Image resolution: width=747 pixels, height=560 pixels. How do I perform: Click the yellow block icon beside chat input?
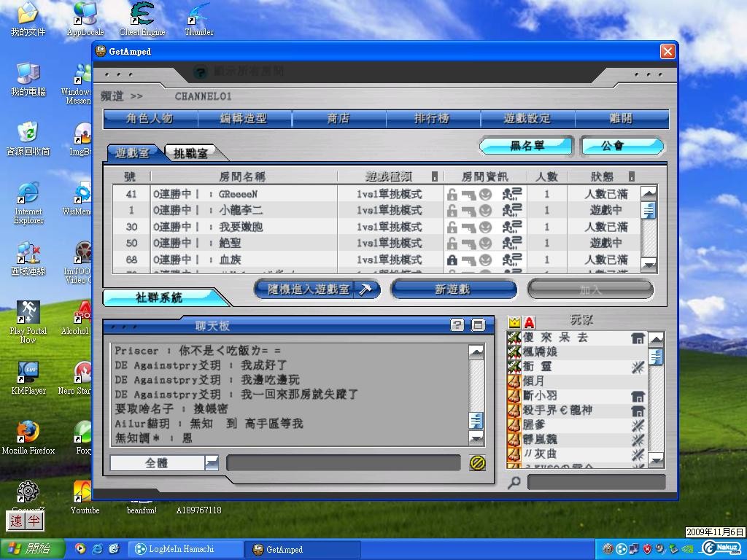(x=478, y=463)
